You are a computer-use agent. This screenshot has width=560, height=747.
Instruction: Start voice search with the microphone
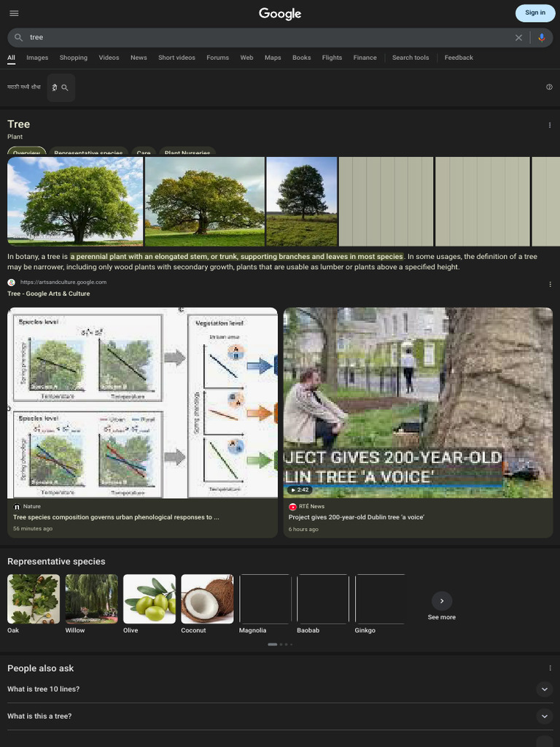[541, 37]
